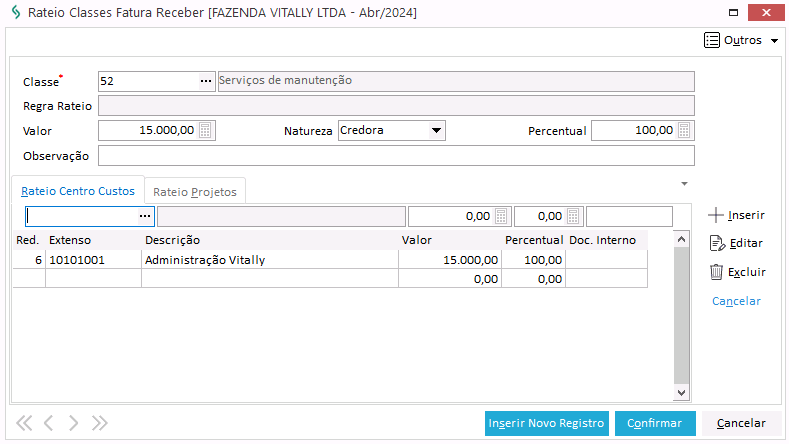Viewport: 789px width, 444px height.
Task: Click the blue Confirmar button
Action: [x=655, y=423]
